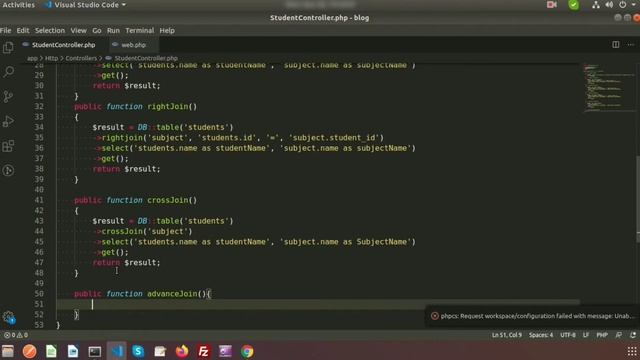The height and width of the screenshot is (360, 640).
Task: Open Skype from the dock
Action: pyautogui.click(x=138, y=351)
